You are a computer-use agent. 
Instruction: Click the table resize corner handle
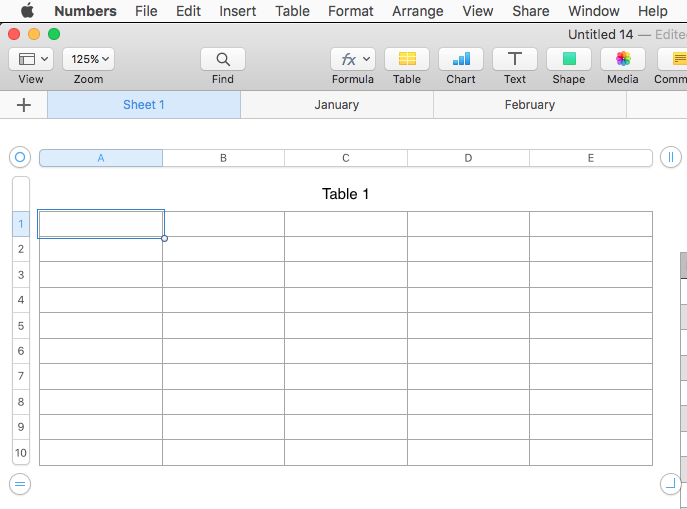(x=671, y=484)
